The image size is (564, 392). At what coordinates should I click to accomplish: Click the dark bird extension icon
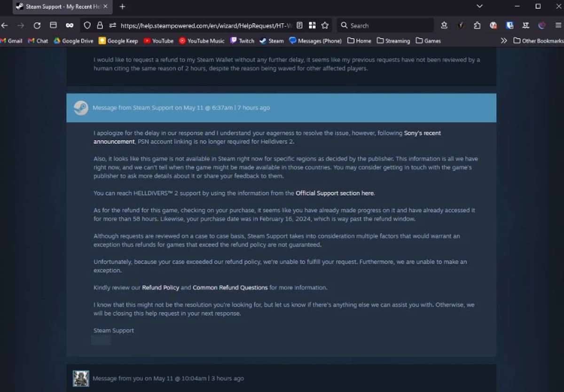461,25
